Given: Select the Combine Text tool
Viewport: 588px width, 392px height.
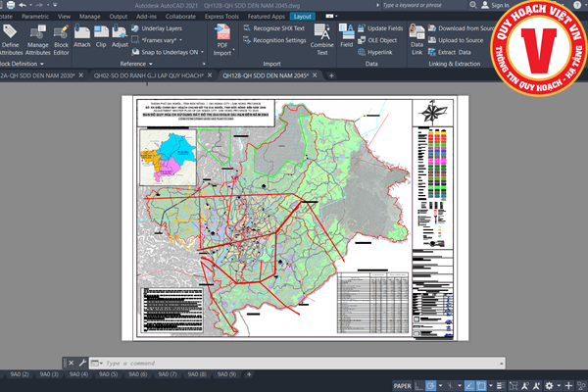Looking at the screenshot, I should point(321,38).
